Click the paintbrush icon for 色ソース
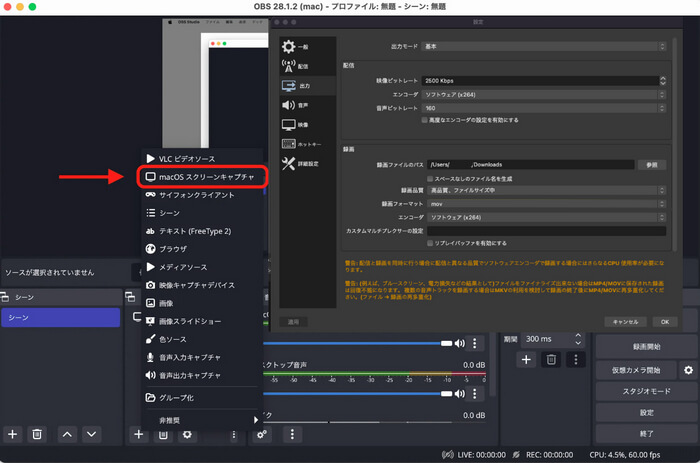The image size is (700, 463). point(150,339)
